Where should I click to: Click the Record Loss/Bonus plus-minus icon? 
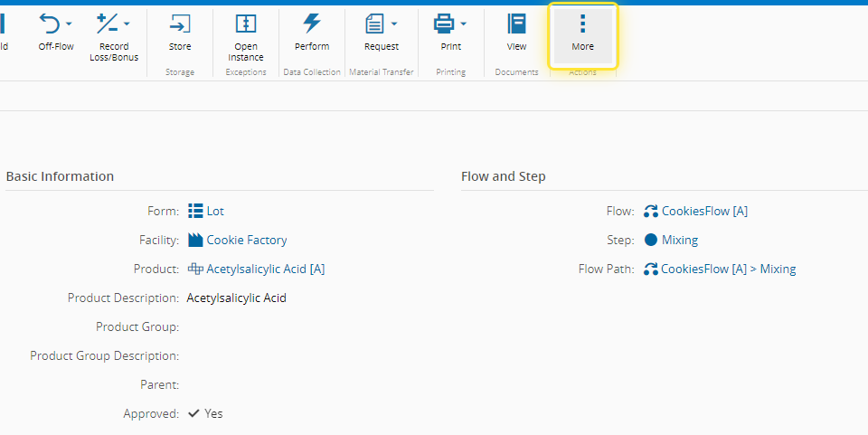[108, 24]
